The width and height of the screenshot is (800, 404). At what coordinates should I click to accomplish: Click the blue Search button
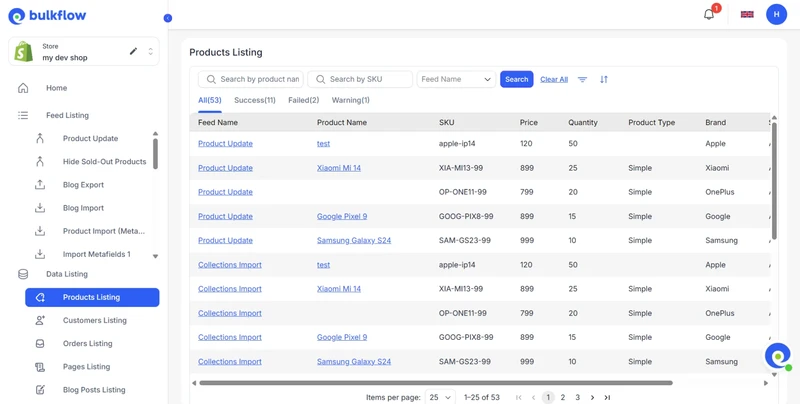(516, 79)
